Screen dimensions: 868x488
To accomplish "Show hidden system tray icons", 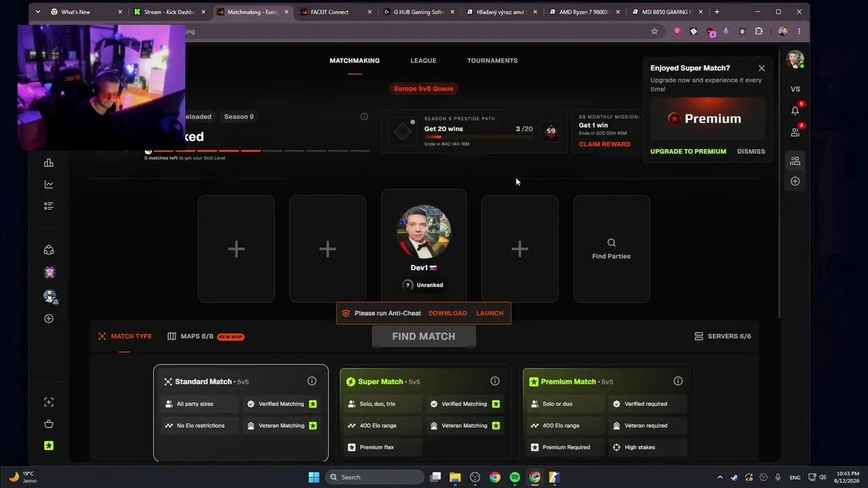I will (x=720, y=477).
